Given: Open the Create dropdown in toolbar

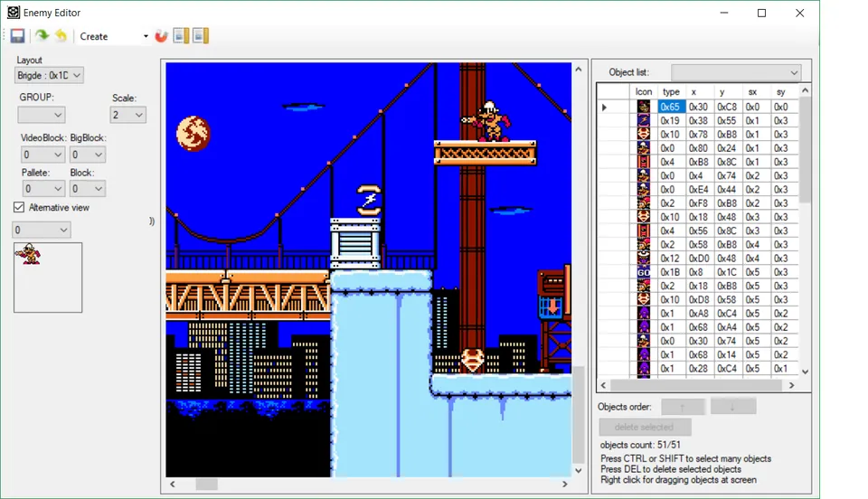Looking at the screenshot, I should tap(146, 36).
